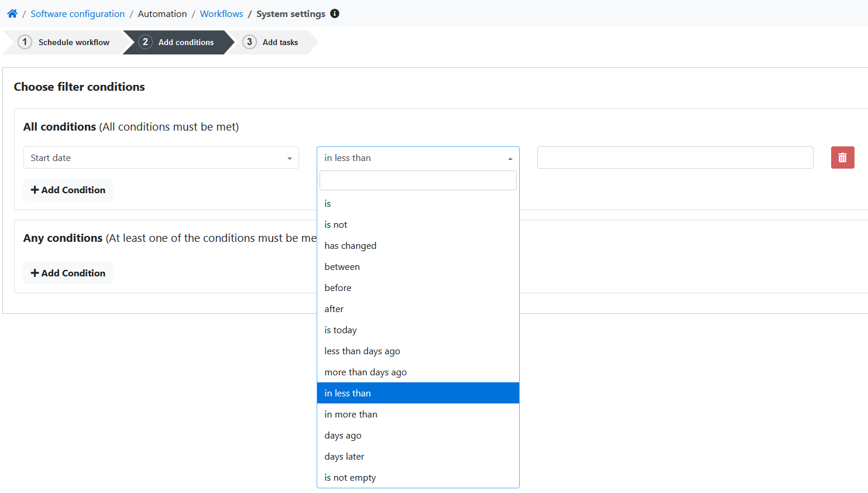Select the 'after' option

418,309
